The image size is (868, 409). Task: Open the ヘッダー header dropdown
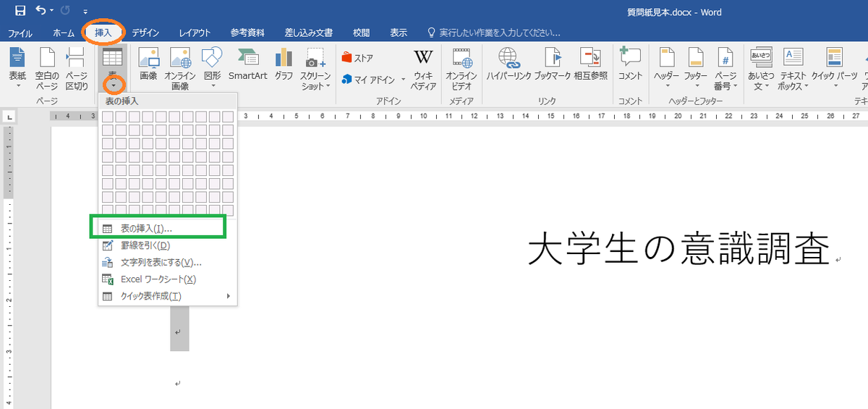pos(666,68)
